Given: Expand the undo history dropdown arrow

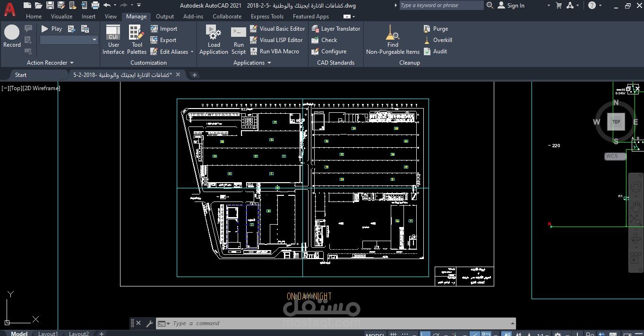Looking at the screenshot, I should pos(115,5).
